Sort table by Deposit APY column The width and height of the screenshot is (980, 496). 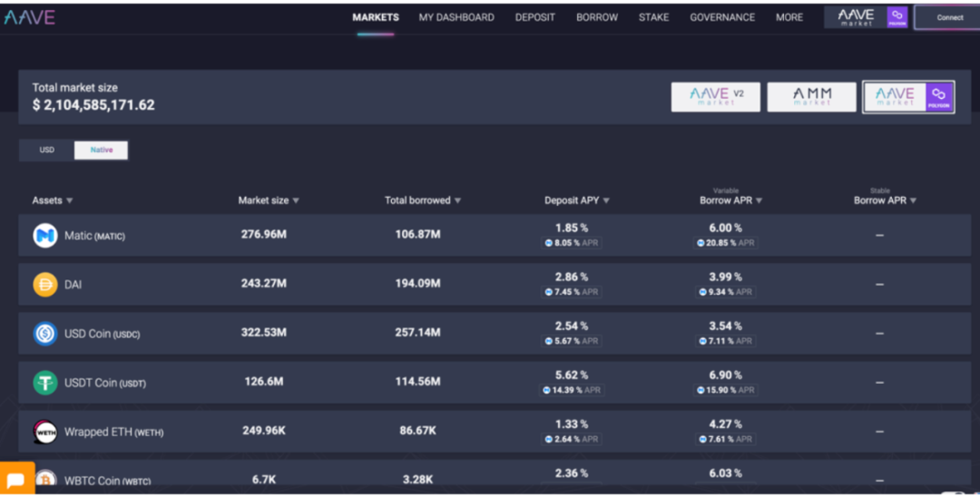pos(577,200)
